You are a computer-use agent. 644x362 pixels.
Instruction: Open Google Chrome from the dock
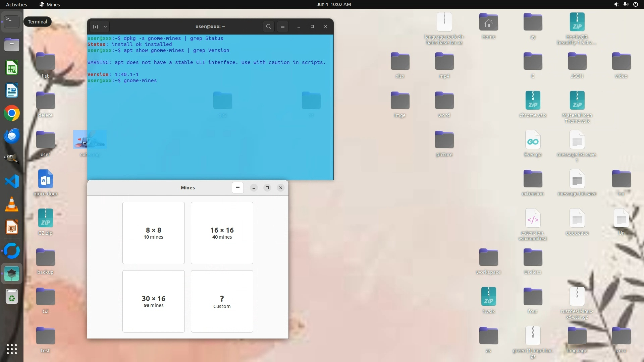coord(12,113)
